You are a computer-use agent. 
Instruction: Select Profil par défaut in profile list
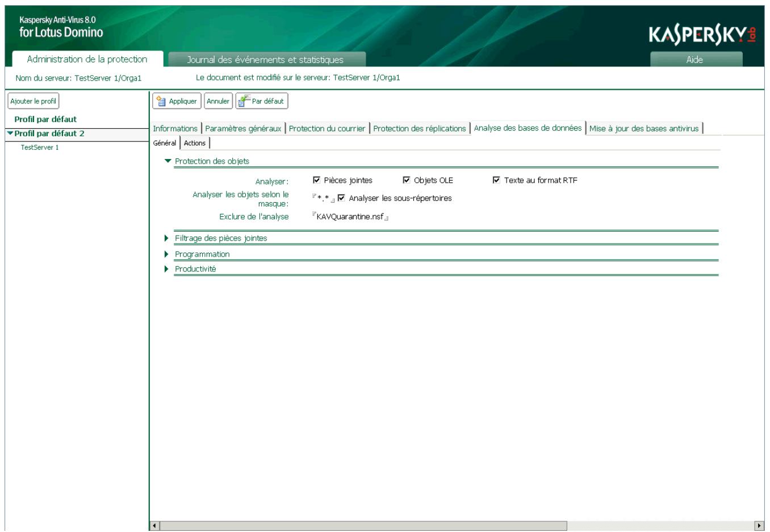45,119
